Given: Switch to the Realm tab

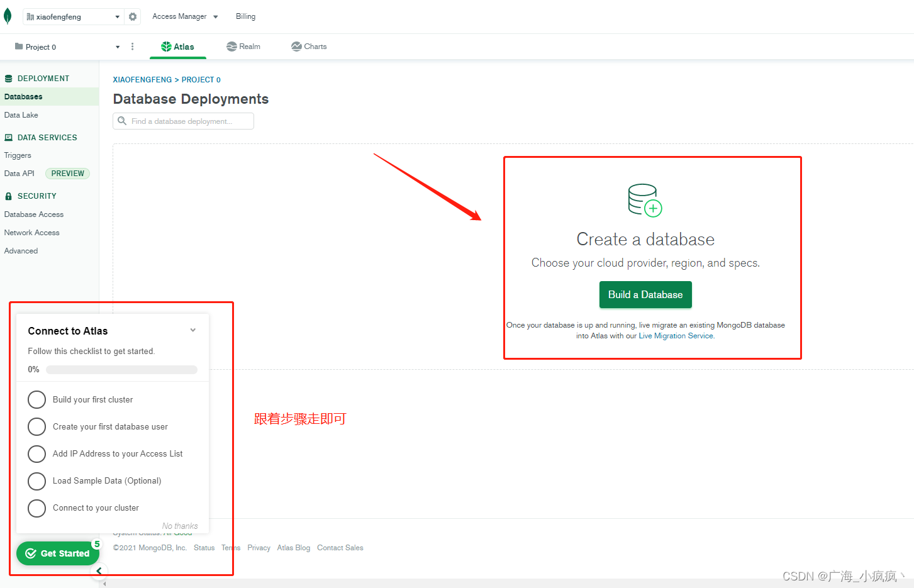Looking at the screenshot, I should click(243, 47).
